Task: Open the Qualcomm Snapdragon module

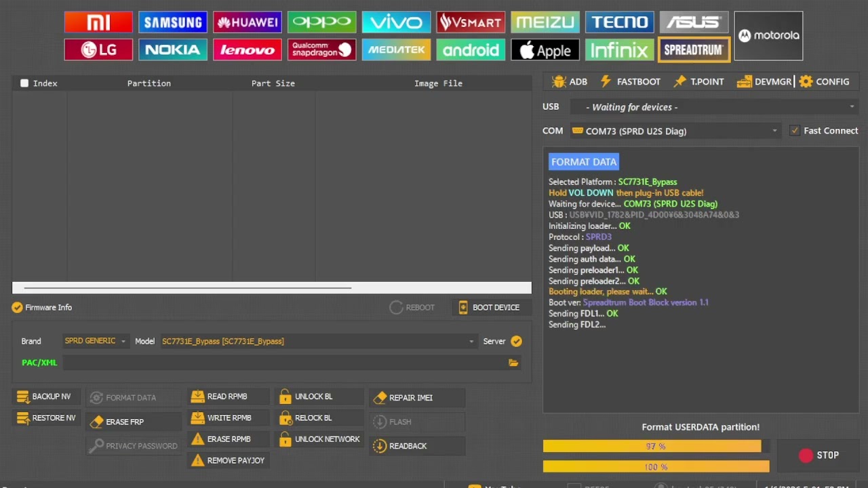Action: (x=322, y=49)
